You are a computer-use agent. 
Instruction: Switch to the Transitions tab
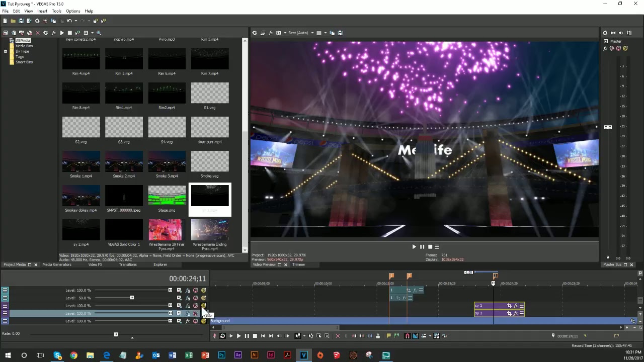pyautogui.click(x=128, y=264)
